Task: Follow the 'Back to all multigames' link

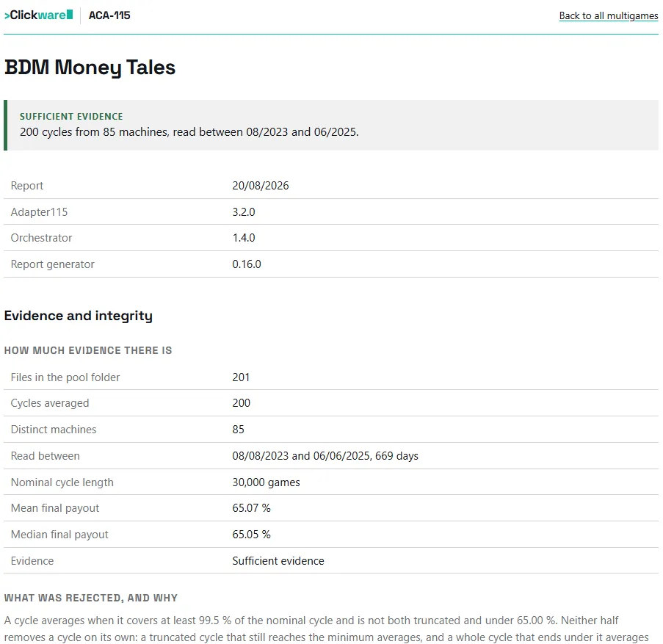Action: (609, 15)
